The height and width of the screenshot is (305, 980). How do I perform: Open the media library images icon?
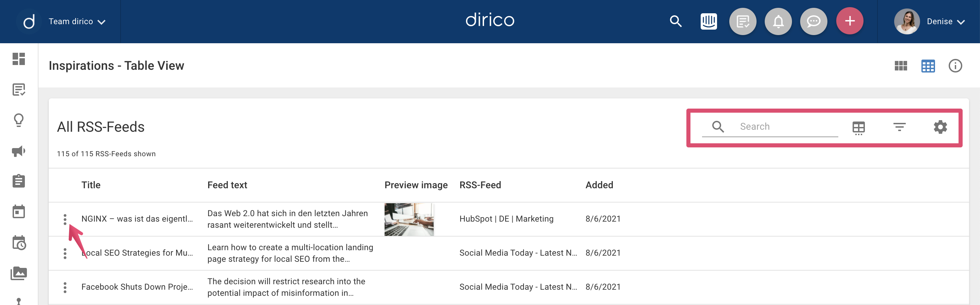click(x=19, y=273)
